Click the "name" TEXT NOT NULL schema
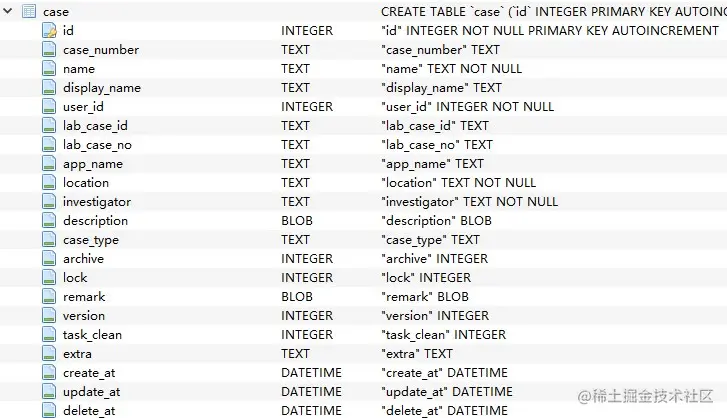Screen dimensions: 727x418 coord(452,69)
